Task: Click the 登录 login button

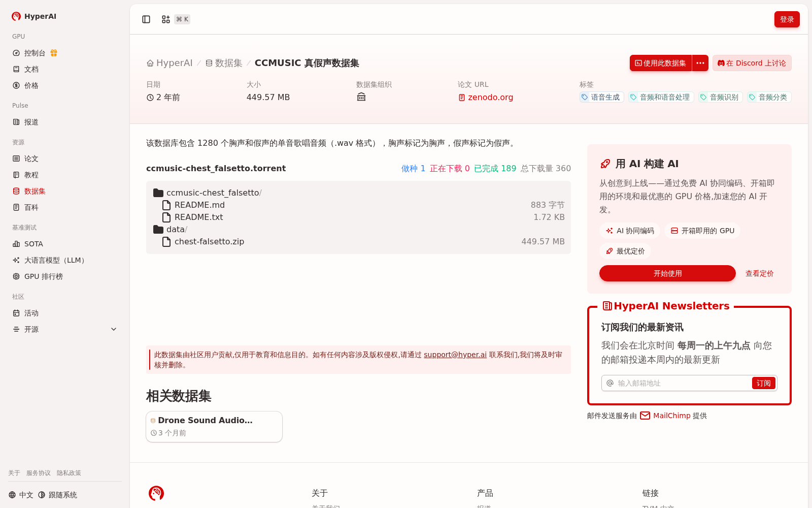Action: tap(787, 19)
